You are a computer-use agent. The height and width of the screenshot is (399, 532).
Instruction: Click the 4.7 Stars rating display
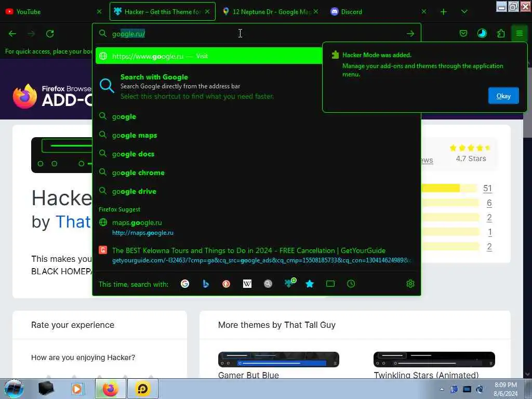point(470,153)
